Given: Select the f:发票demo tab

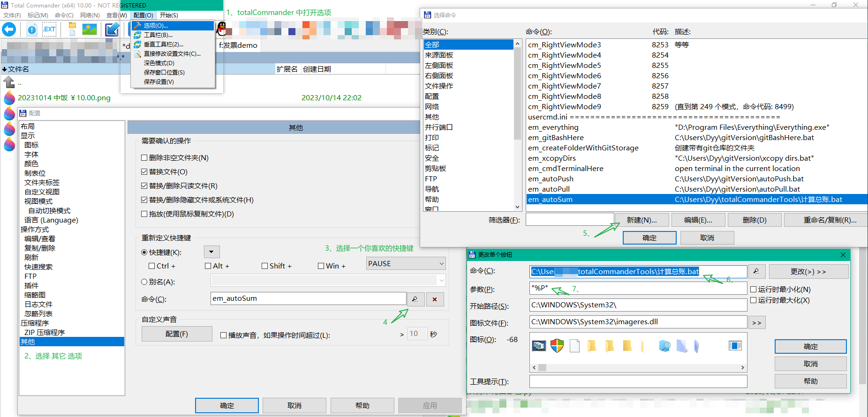Looking at the screenshot, I should point(238,45).
